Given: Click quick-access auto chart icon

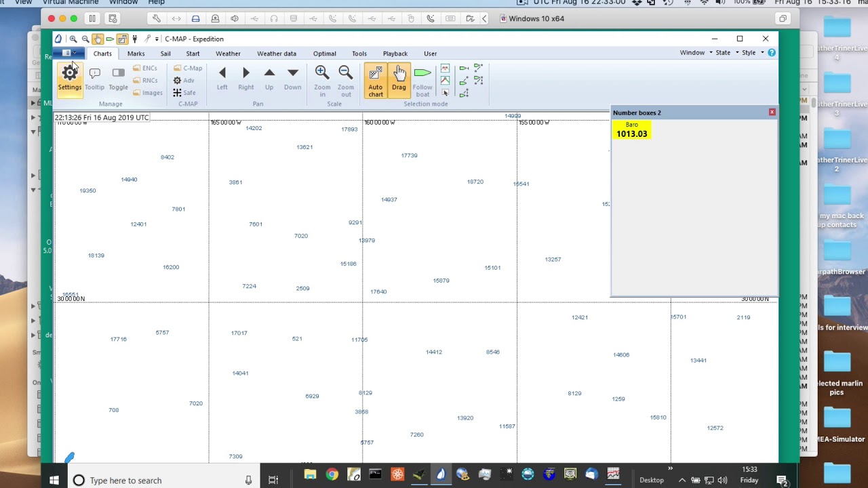Looking at the screenshot, I should click(x=122, y=39).
